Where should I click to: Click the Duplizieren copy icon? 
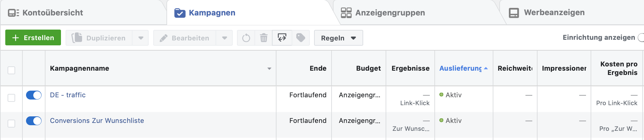[77, 37]
